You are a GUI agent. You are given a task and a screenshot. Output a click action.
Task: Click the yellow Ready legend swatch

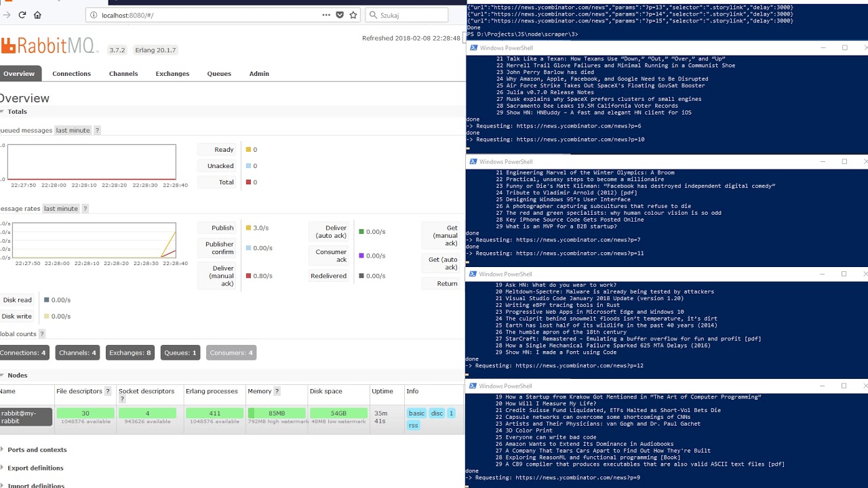point(248,150)
